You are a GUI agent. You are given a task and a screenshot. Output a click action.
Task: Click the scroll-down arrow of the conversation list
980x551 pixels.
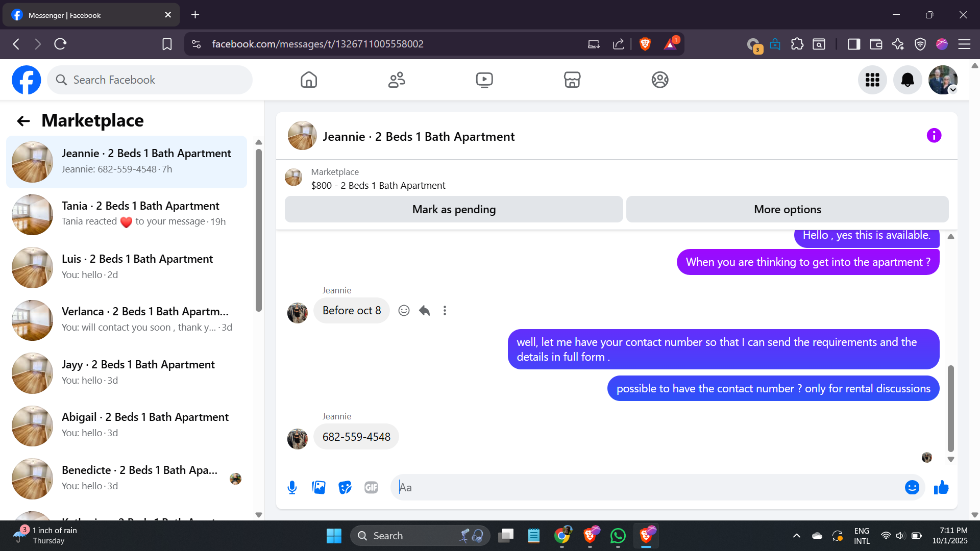point(259,515)
